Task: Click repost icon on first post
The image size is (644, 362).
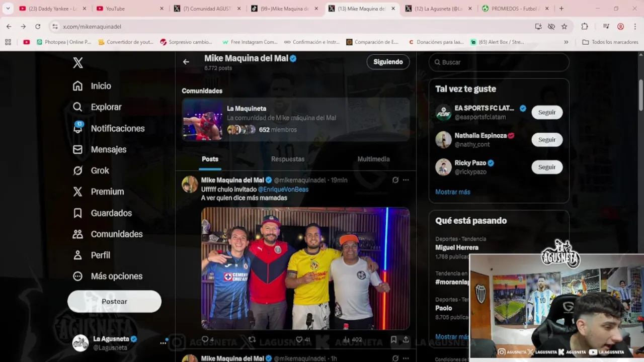Action: tap(252, 339)
